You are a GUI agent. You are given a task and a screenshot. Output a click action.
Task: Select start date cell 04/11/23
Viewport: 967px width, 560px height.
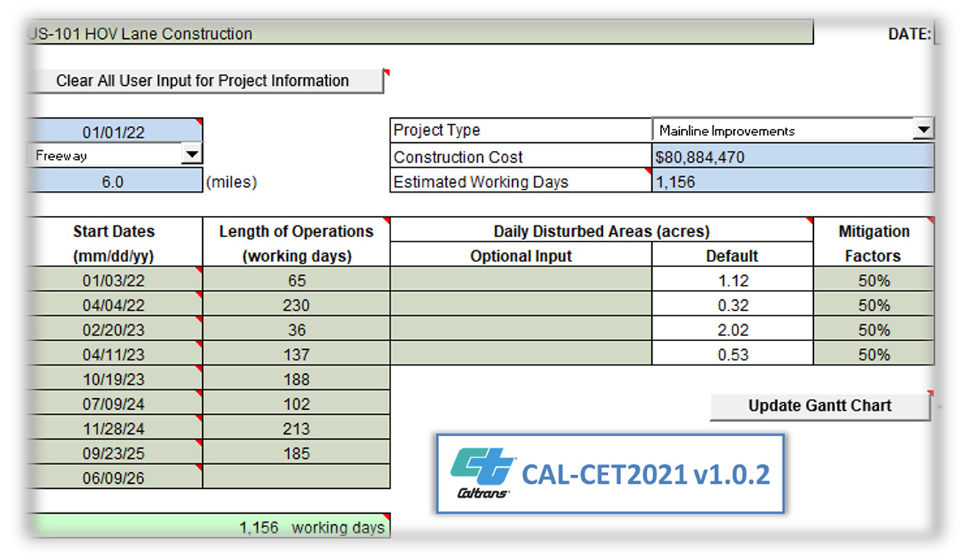[x=114, y=354]
